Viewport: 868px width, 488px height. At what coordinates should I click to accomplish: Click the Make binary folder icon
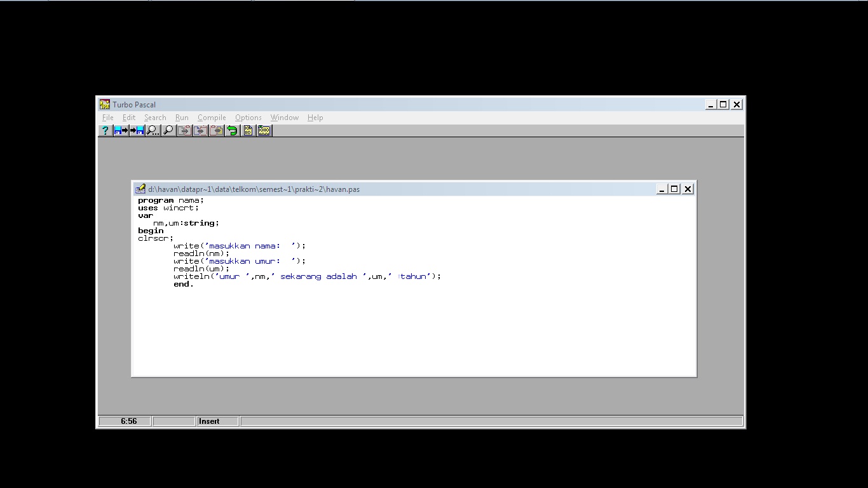(264, 130)
